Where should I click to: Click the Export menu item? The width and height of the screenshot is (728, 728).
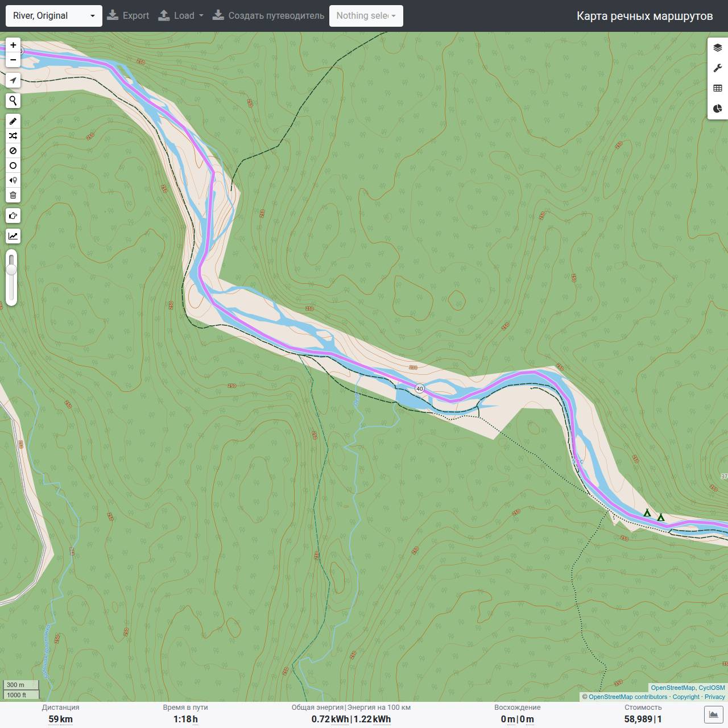pos(128,16)
